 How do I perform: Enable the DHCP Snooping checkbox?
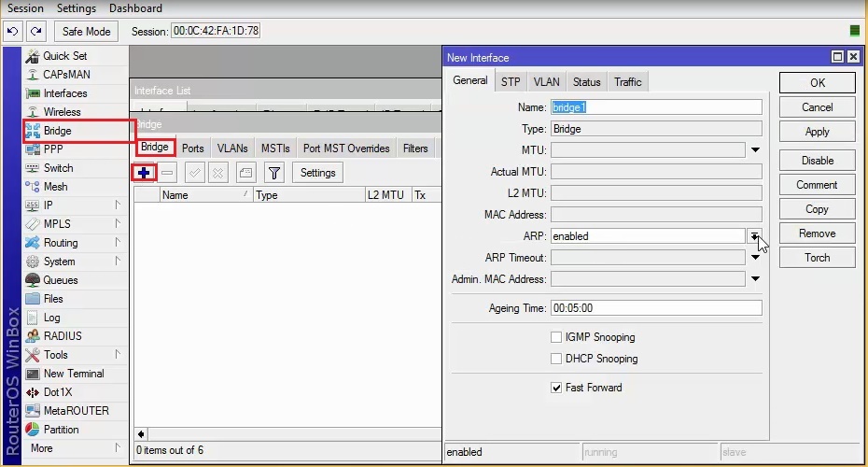556,359
